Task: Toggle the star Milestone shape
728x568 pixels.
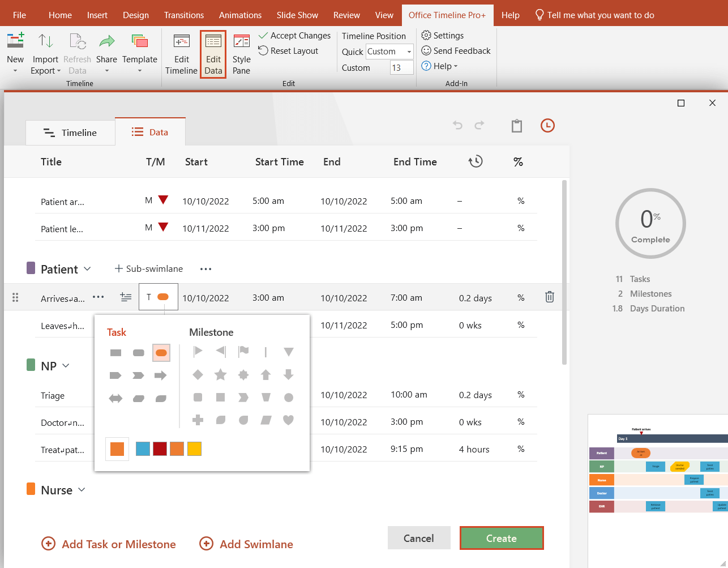Action: (x=220, y=374)
